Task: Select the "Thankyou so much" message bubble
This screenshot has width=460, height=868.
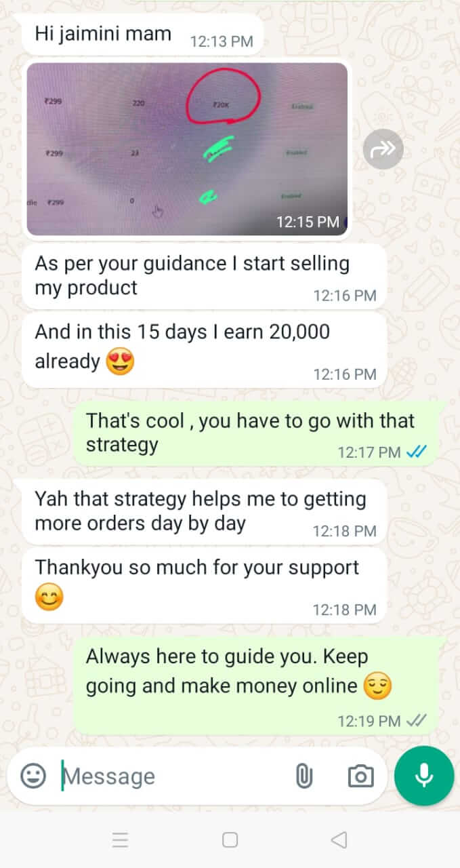Action: 204,585
